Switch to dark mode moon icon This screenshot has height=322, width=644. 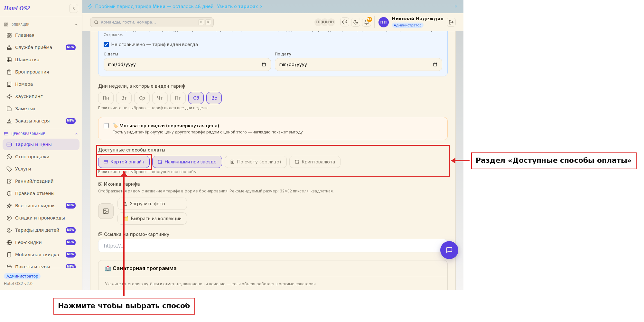click(356, 22)
